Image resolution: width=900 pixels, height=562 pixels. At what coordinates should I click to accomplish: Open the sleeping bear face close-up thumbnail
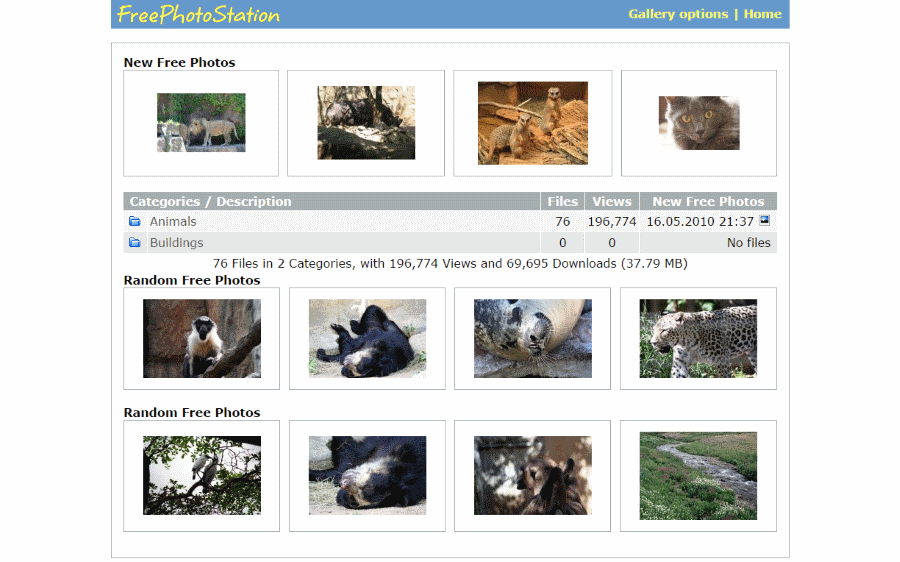click(367, 475)
